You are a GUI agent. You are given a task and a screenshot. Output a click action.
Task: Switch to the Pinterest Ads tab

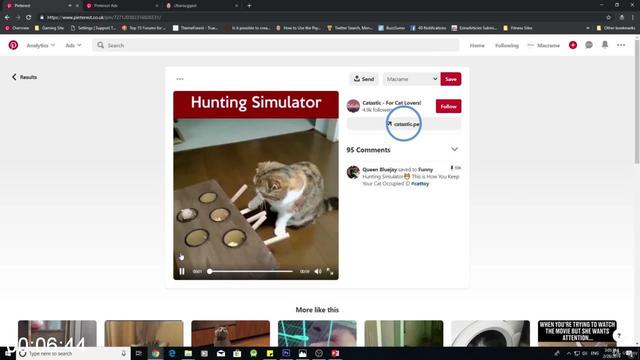click(x=122, y=6)
